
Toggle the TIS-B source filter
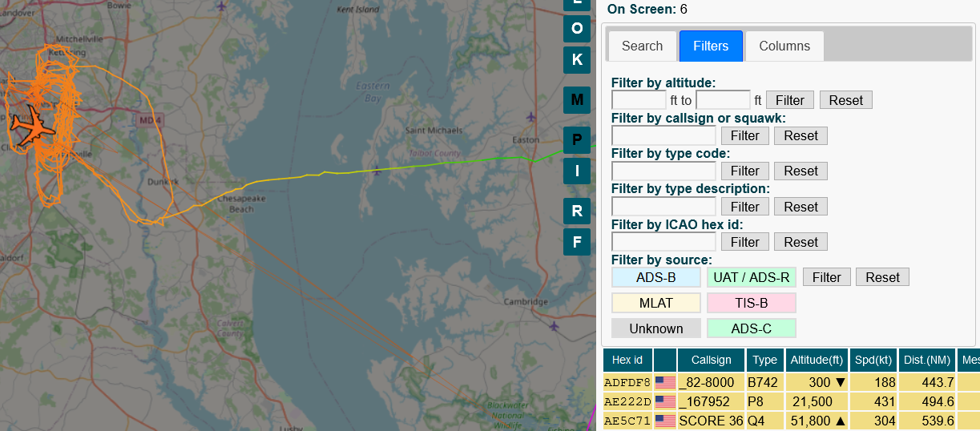click(x=752, y=303)
